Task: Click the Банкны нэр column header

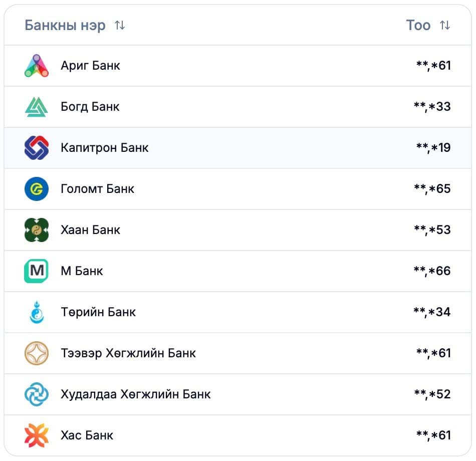Action: [x=65, y=25]
